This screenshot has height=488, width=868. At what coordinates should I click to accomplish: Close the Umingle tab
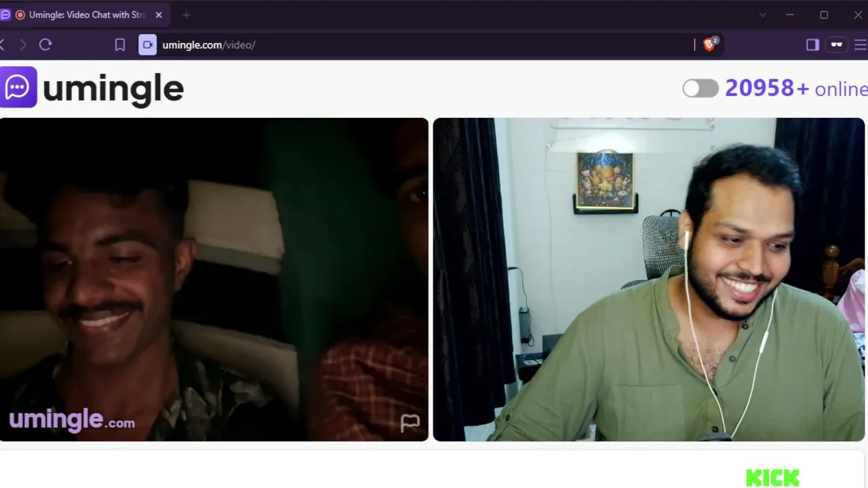coord(159,15)
